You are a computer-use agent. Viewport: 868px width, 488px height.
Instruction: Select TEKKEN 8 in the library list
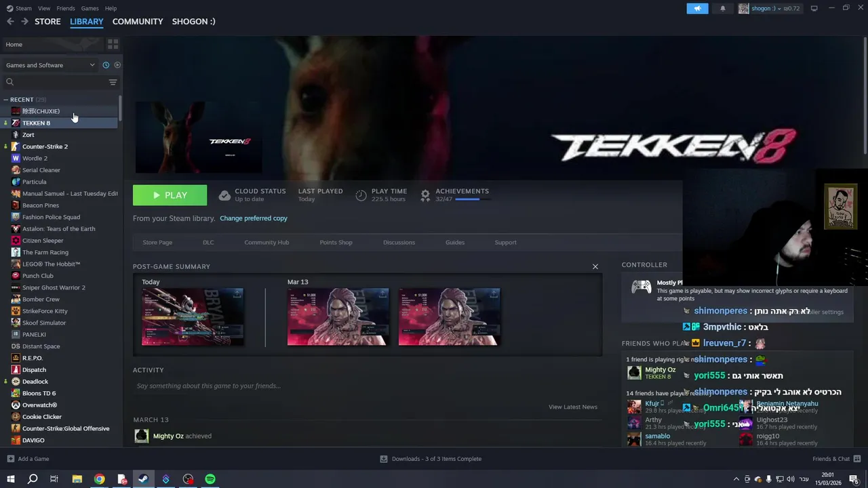coord(60,123)
